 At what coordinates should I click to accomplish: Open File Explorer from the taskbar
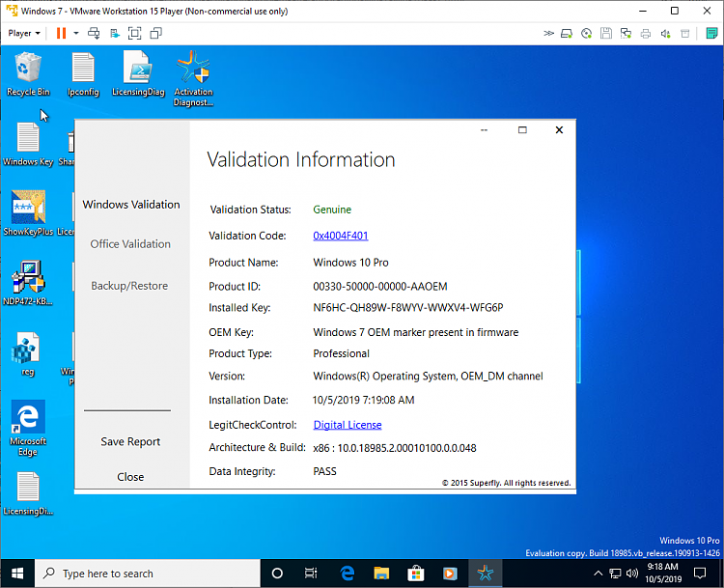coord(381,574)
